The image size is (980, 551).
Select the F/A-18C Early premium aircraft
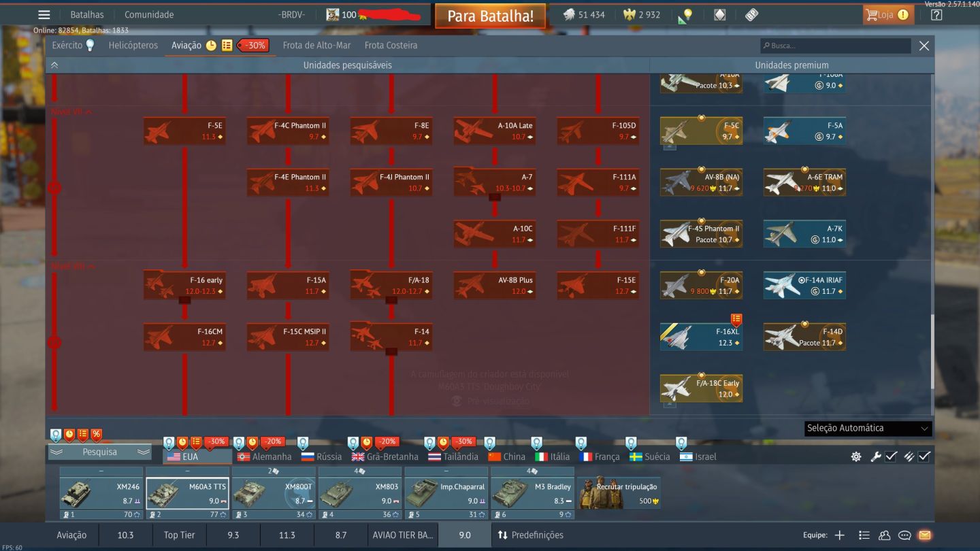coord(701,389)
